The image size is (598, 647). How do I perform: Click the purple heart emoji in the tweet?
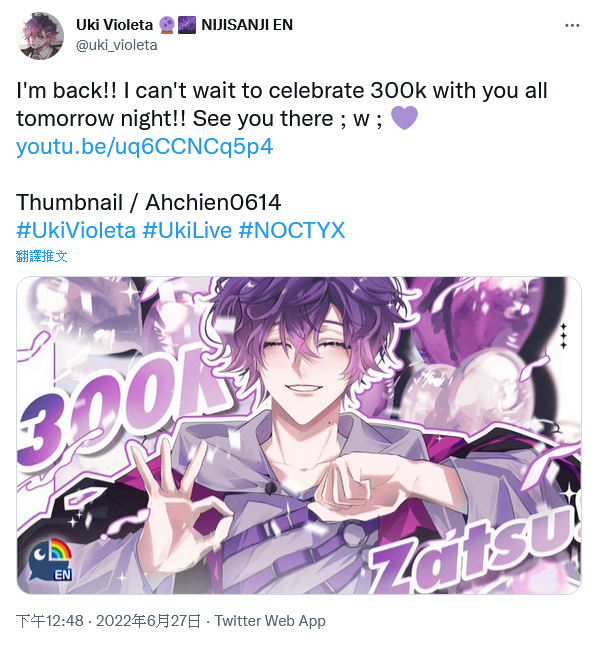pos(404,118)
